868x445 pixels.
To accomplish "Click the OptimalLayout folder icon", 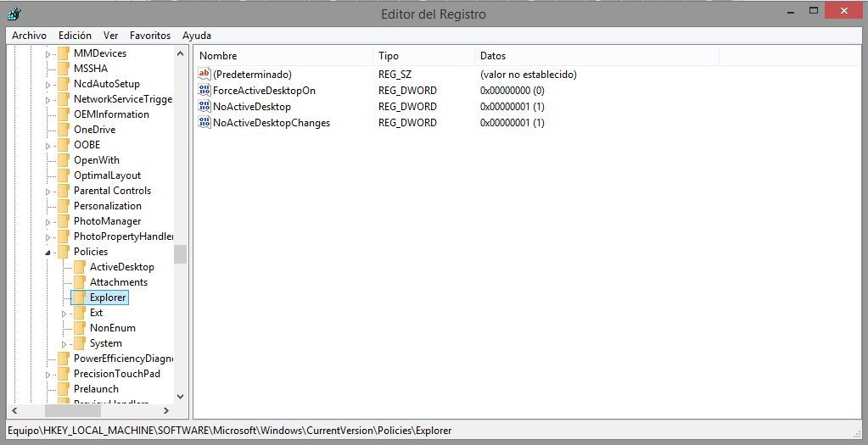I will click(x=64, y=175).
